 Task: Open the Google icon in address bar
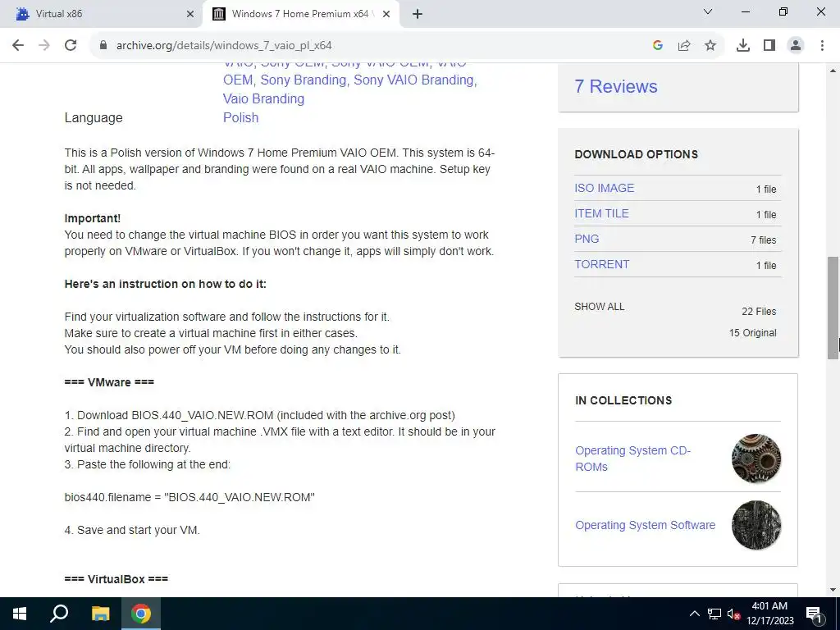click(x=658, y=46)
